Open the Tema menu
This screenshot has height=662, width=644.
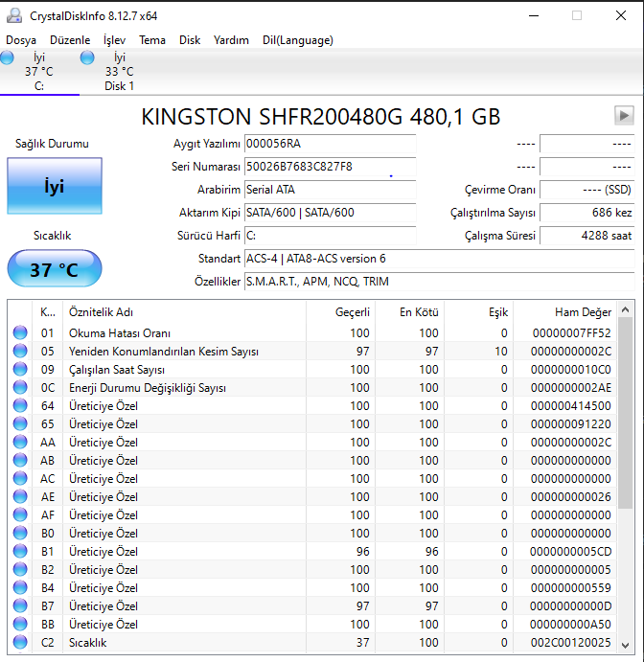tap(152, 40)
